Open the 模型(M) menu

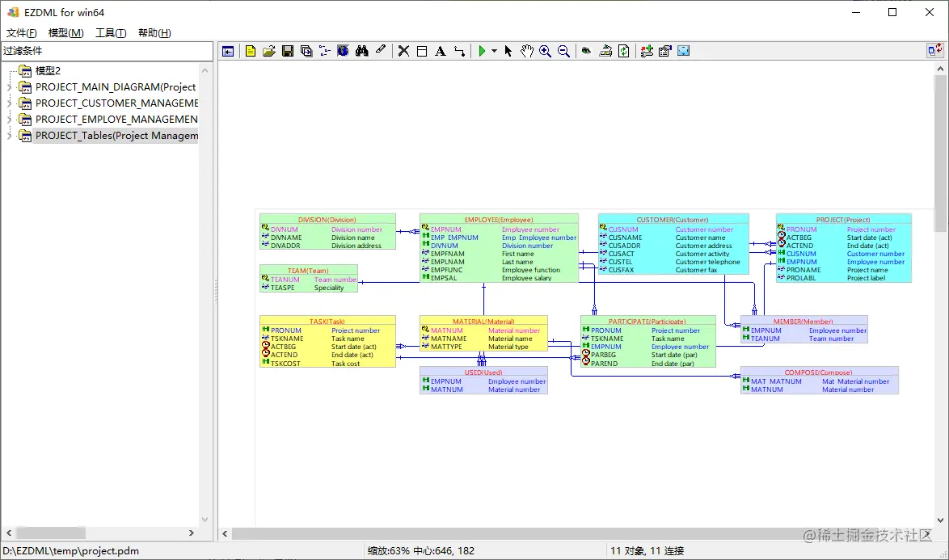pos(66,32)
